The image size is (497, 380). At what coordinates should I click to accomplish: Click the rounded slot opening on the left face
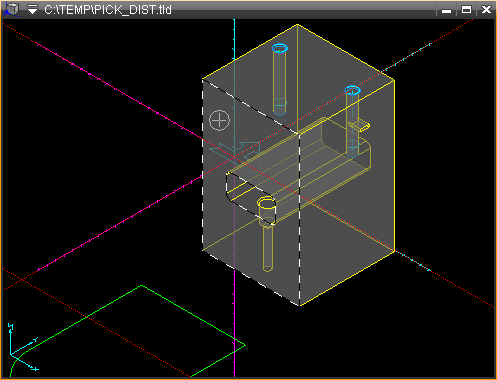point(251,198)
